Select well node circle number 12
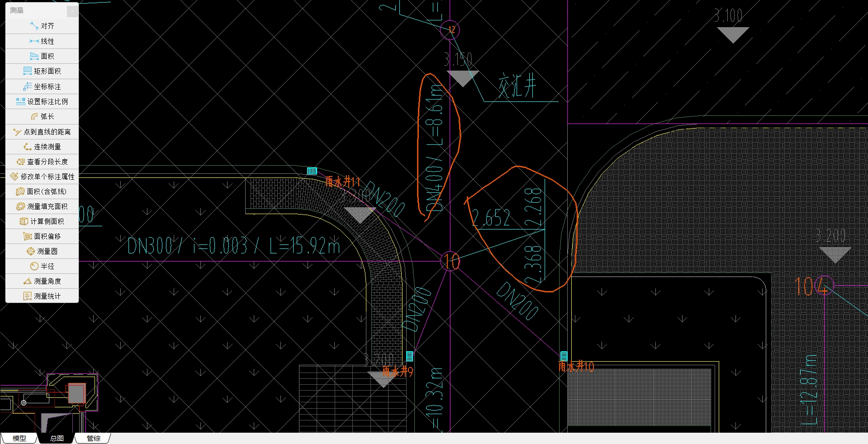Screen dimensions: 868x444 coord(450,30)
